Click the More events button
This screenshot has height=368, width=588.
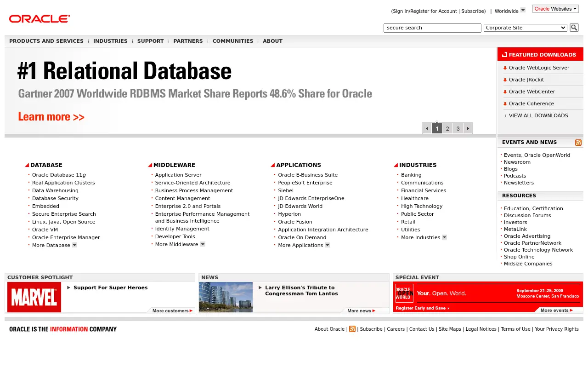coord(557,310)
